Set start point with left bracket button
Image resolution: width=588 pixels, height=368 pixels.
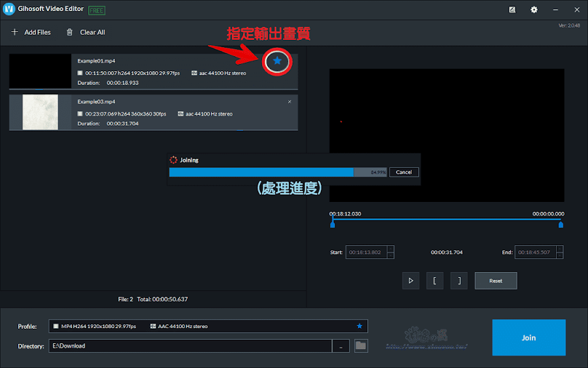click(434, 280)
